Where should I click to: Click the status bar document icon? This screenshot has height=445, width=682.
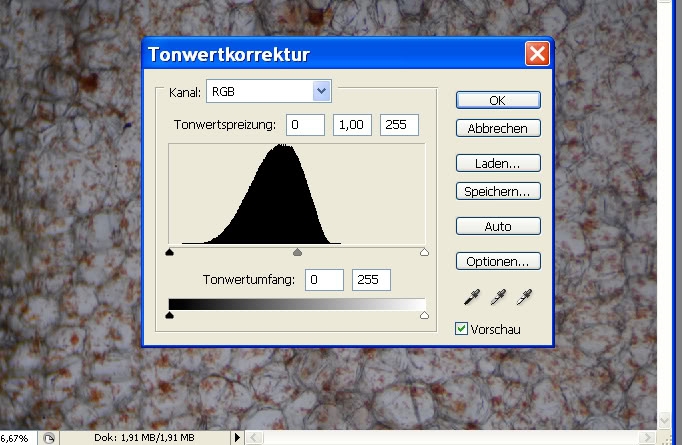click(x=49, y=437)
